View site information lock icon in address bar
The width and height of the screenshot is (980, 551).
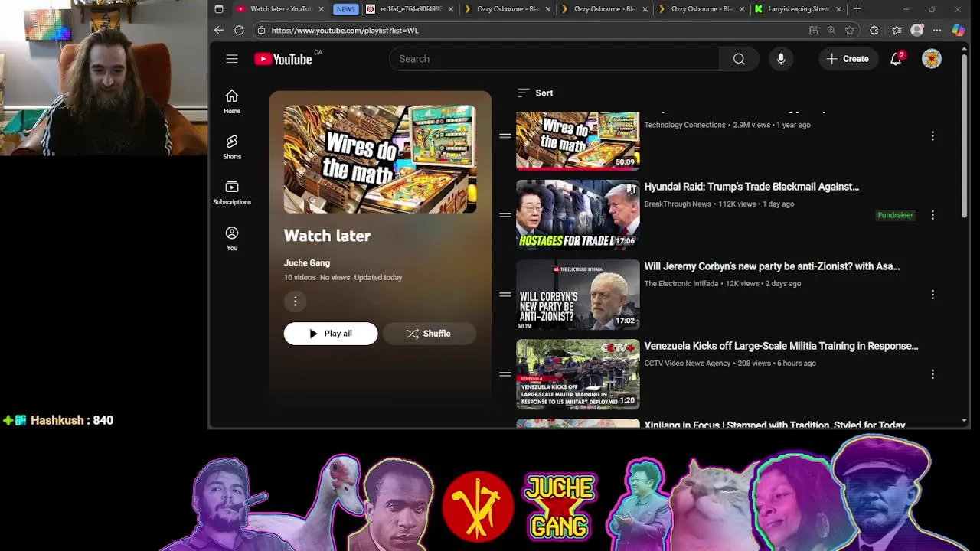tap(262, 31)
